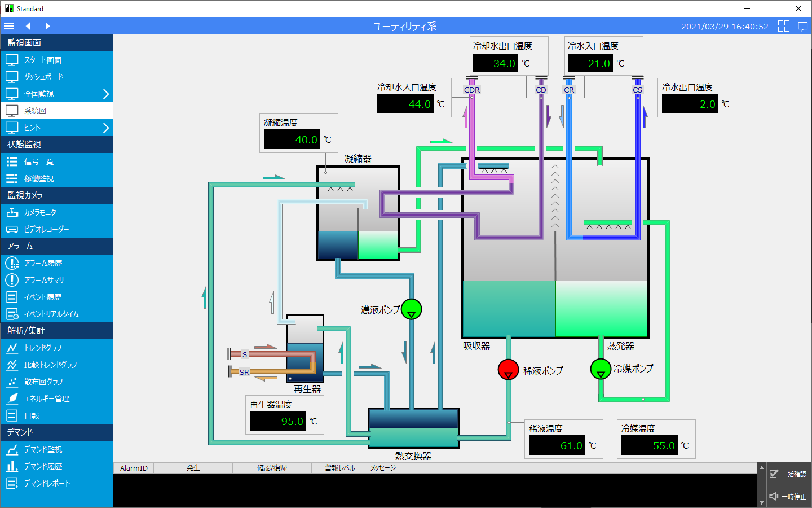Expand the 全国監視 submenu chevron
The height and width of the screenshot is (508, 812).
coord(105,94)
